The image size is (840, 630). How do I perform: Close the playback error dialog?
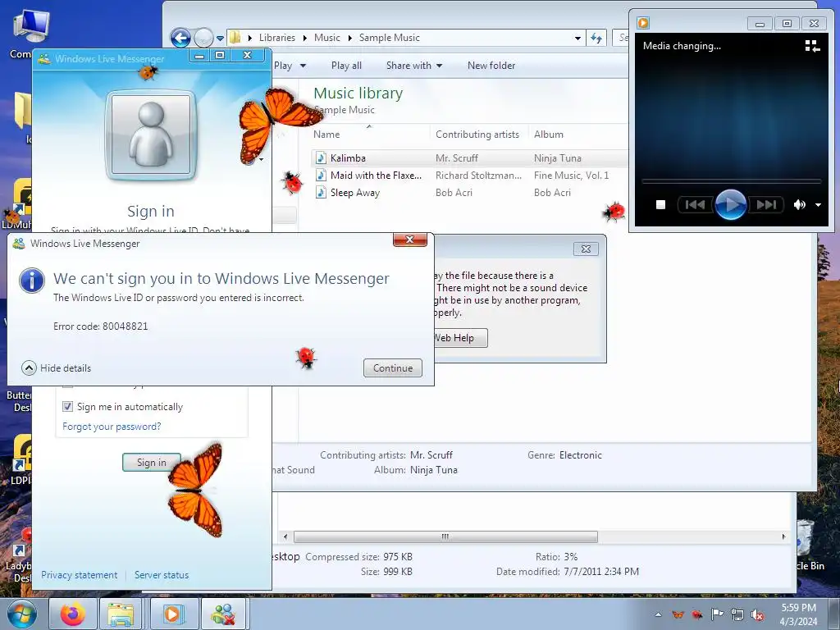coord(586,249)
